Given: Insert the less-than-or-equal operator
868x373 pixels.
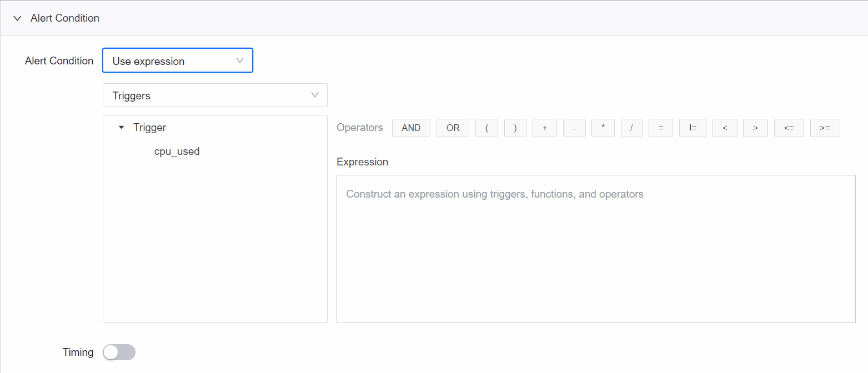Looking at the screenshot, I should (789, 128).
